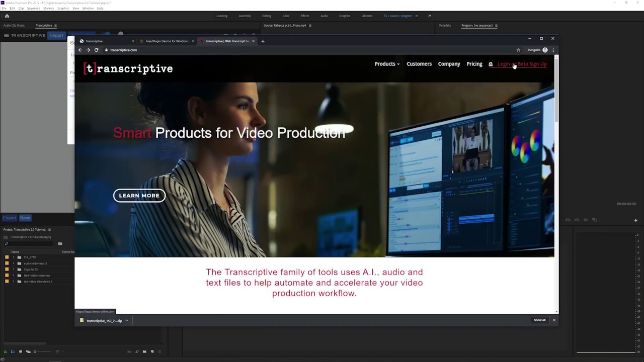The image size is (644, 362).
Task: Click the orange label of Clips for TS
Action: click(x=7, y=269)
